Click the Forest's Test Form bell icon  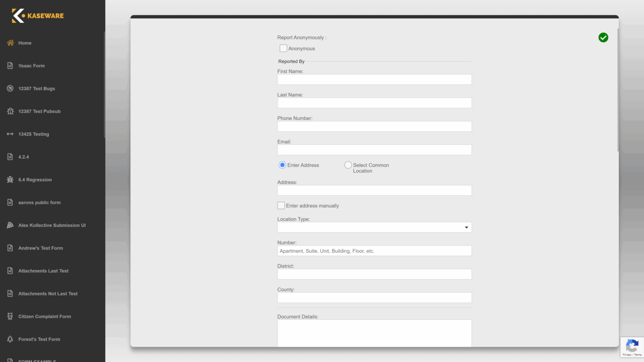point(10,339)
